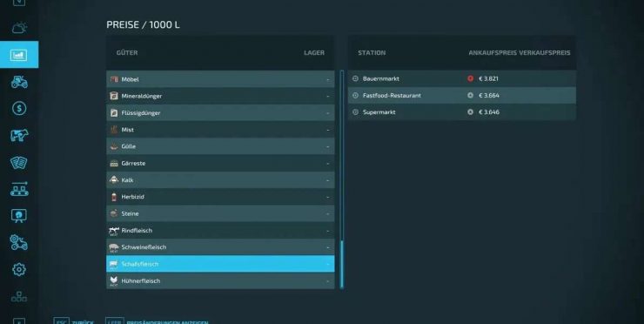The height and width of the screenshot is (324, 644).
Task: Open the tutorial presentation board icon
Action: point(19,216)
